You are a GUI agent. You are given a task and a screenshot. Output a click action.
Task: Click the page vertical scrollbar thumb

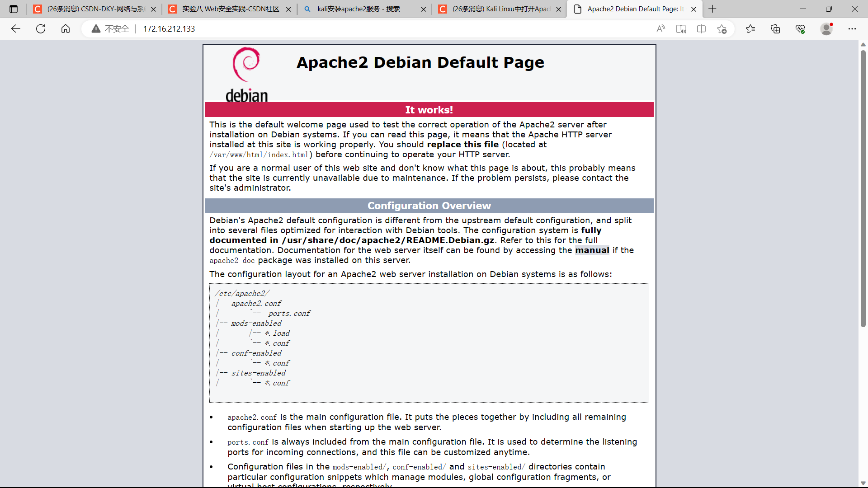pyautogui.click(x=863, y=188)
